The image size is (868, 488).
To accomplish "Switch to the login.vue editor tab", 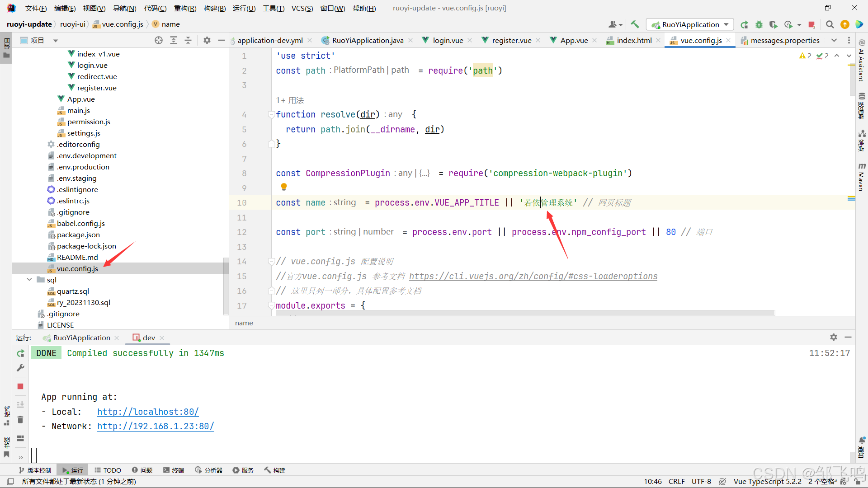I will [x=448, y=41].
